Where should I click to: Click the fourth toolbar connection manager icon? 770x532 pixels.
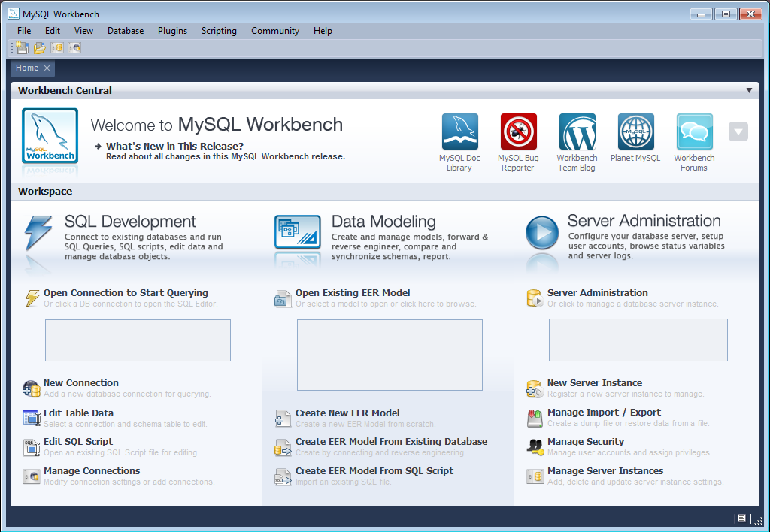(x=74, y=47)
